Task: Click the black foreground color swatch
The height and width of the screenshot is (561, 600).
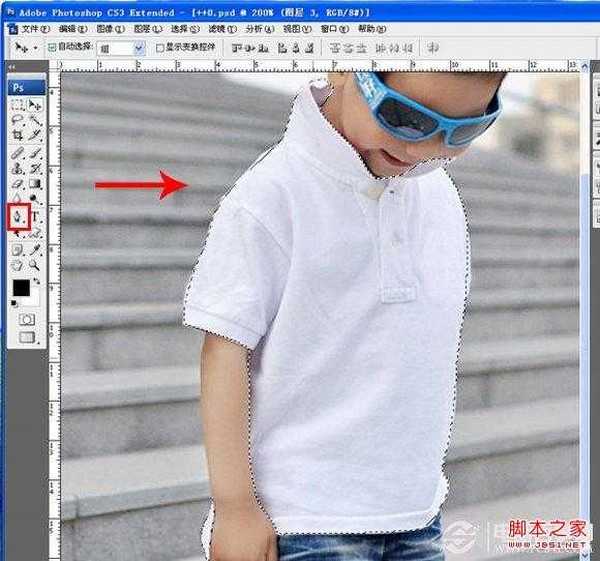Action: tap(21, 288)
